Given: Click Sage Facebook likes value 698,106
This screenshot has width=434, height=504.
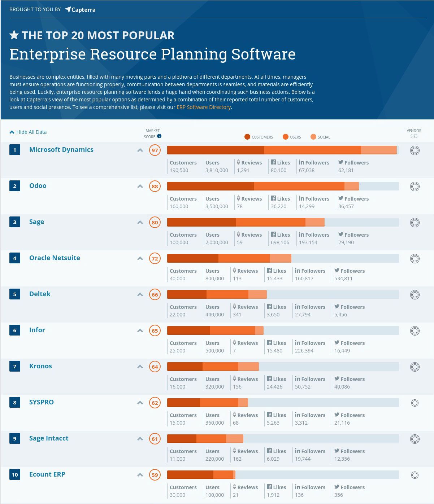Looking at the screenshot, I should pyautogui.click(x=280, y=242).
